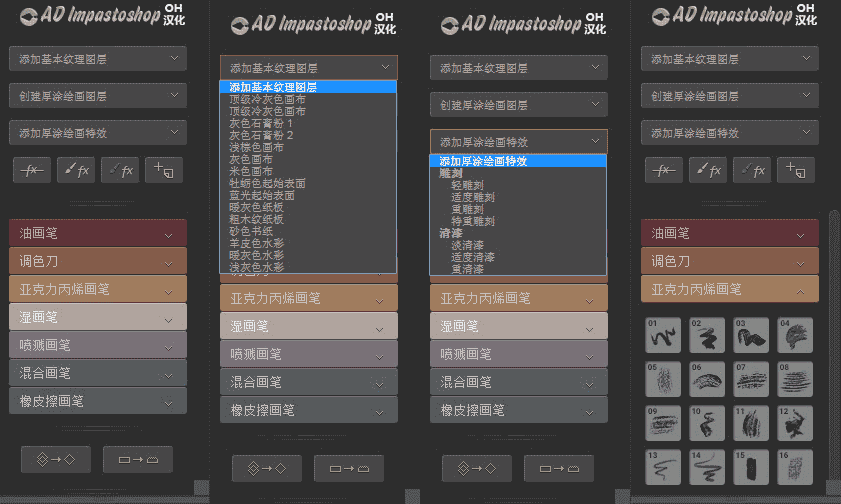
Task: Pick brush preset number 06
Action: point(707,379)
